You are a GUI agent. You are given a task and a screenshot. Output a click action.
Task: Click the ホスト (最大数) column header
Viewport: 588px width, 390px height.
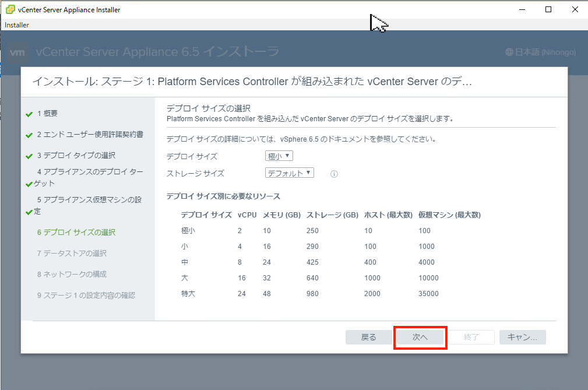[x=388, y=215]
